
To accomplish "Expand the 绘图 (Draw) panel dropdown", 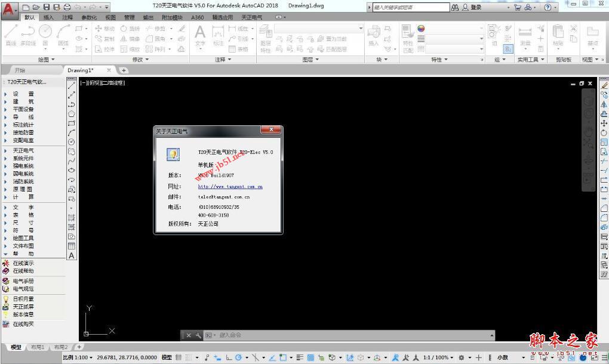I will (46, 59).
